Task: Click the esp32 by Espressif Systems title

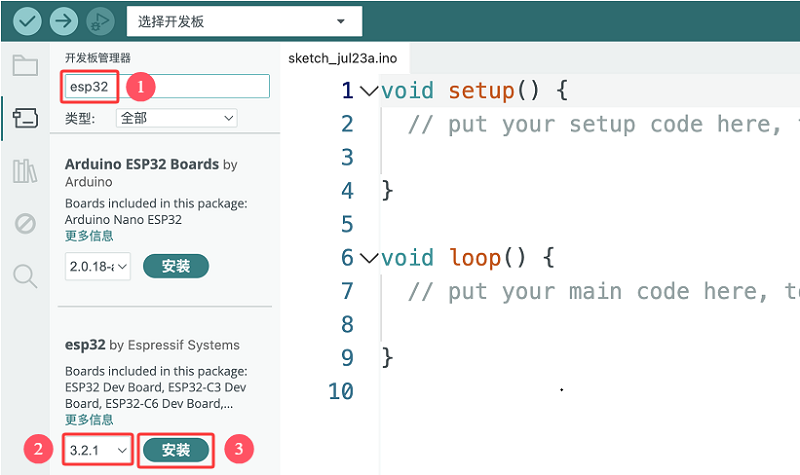Action: pos(152,345)
